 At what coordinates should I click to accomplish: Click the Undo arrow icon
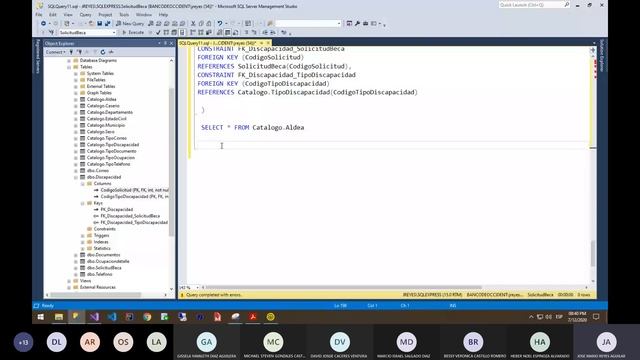click(220, 24)
